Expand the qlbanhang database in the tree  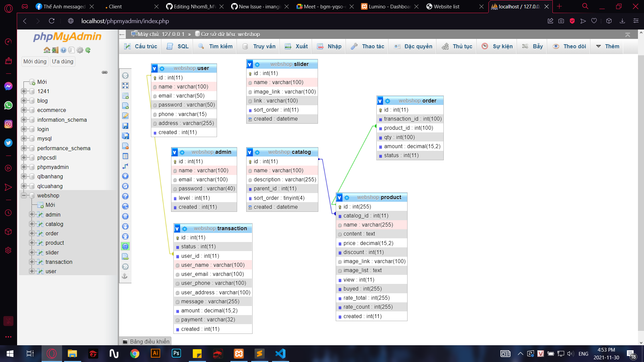click(23, 176)
